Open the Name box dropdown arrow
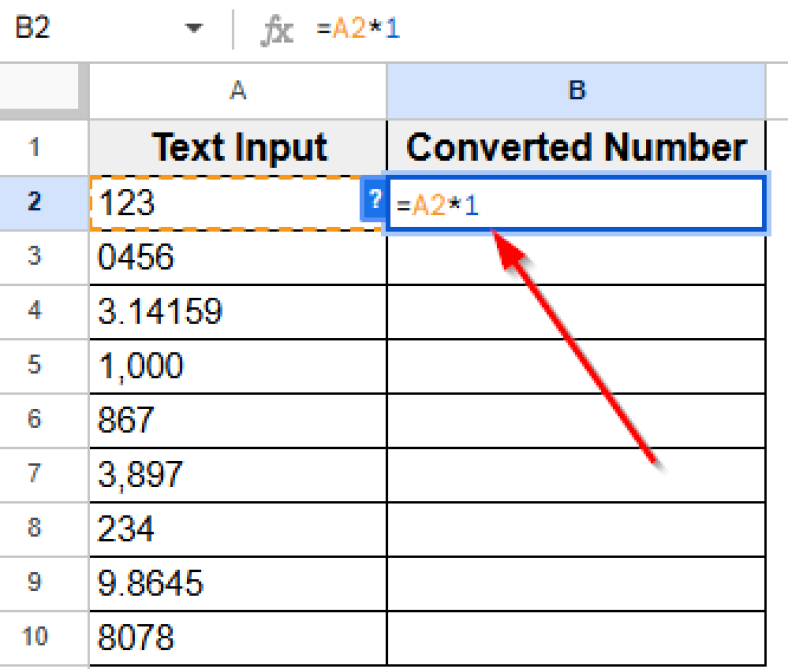This screenshot has width=788, height=669. [193, 28]
